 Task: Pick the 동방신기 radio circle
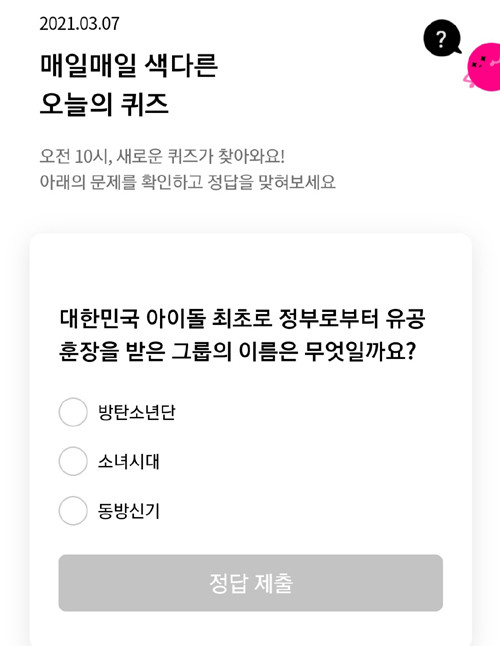click(x=73, y=510)
